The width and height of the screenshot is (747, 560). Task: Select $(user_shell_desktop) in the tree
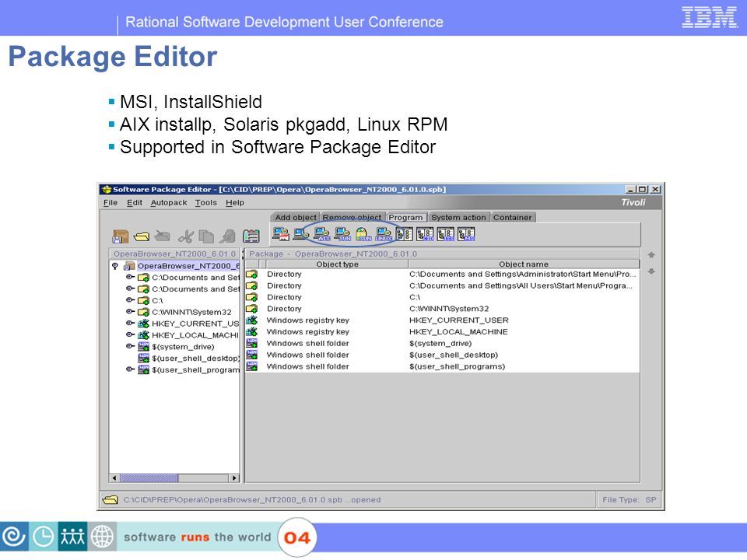pyautogui.click(x=195, y=358)
